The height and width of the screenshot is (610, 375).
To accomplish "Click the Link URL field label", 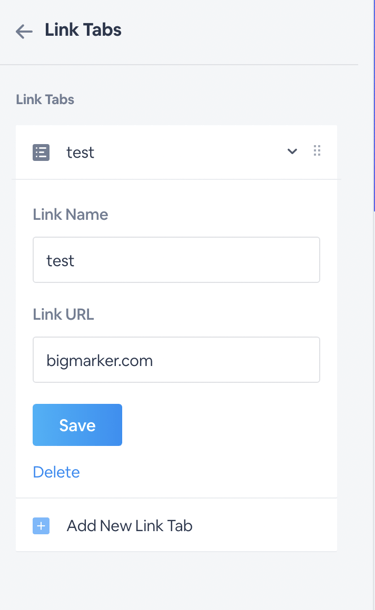I will coord(63,314).
